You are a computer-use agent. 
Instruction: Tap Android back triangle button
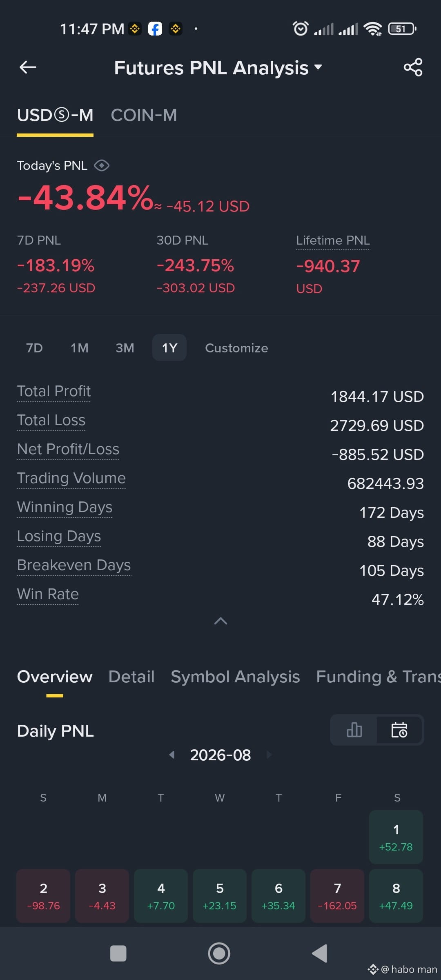pyautogui.click(x=320, y=953)
